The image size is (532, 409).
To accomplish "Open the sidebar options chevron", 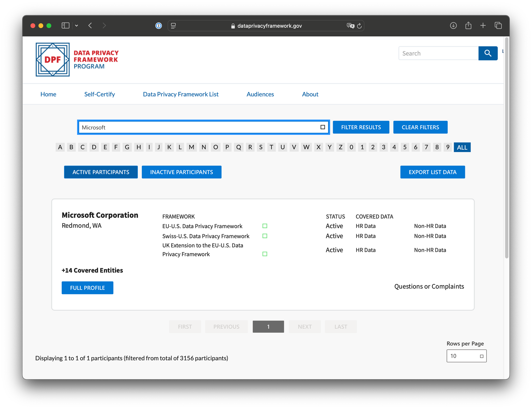I will (77, 26).
